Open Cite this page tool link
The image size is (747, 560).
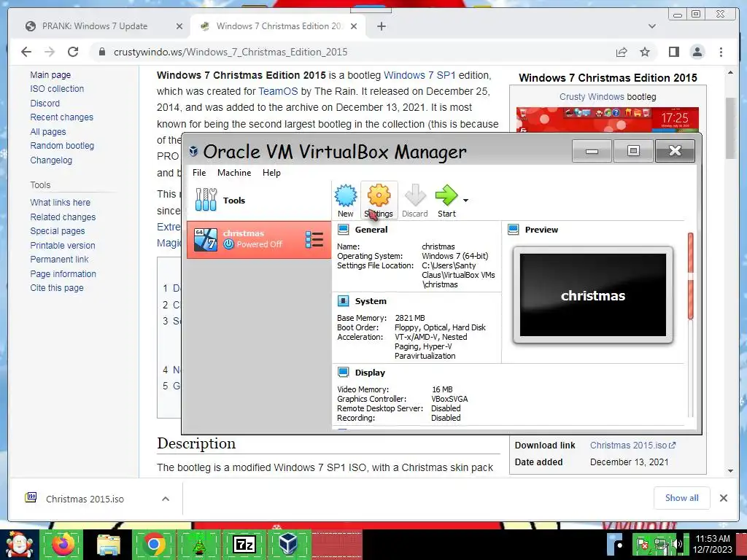point(57,287)
